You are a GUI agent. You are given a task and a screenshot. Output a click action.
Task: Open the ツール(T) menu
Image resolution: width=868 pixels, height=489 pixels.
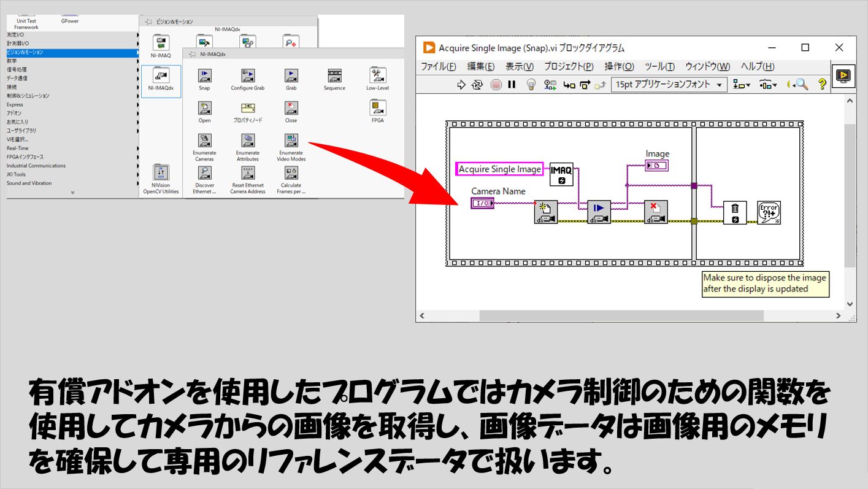[659, 66]
